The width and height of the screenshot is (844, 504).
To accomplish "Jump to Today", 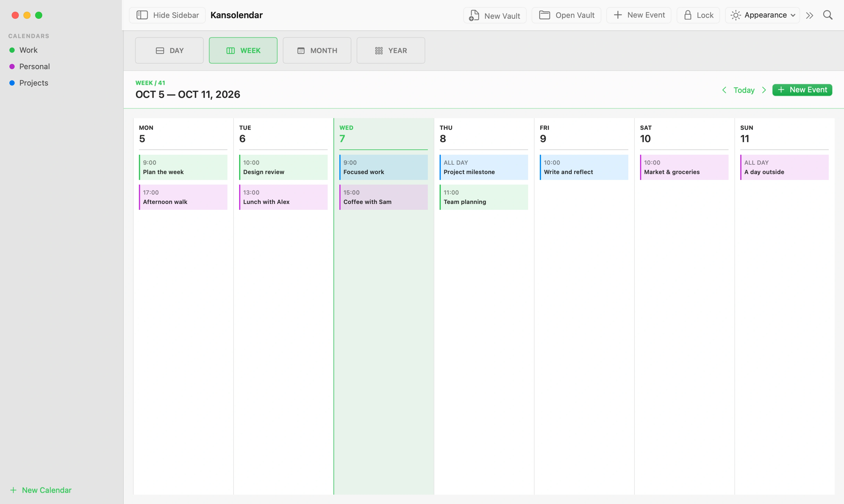I will click(744, 90).
